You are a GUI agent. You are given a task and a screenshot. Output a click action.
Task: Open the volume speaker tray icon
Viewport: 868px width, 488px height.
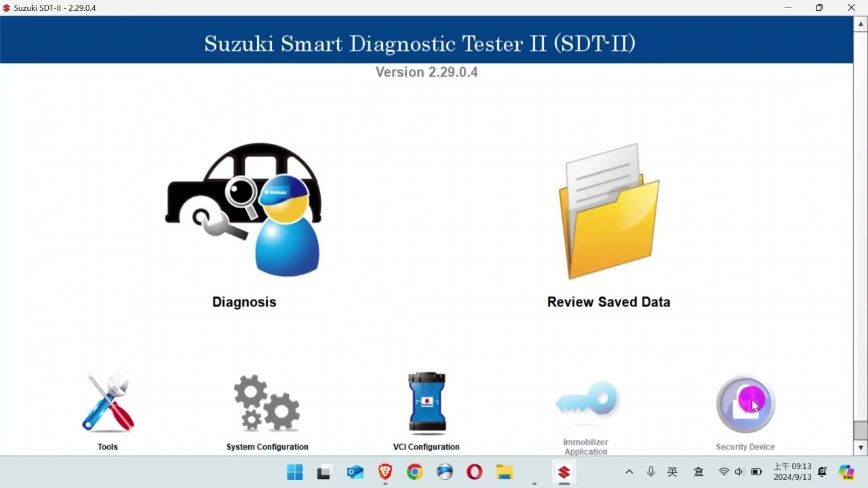740,472
